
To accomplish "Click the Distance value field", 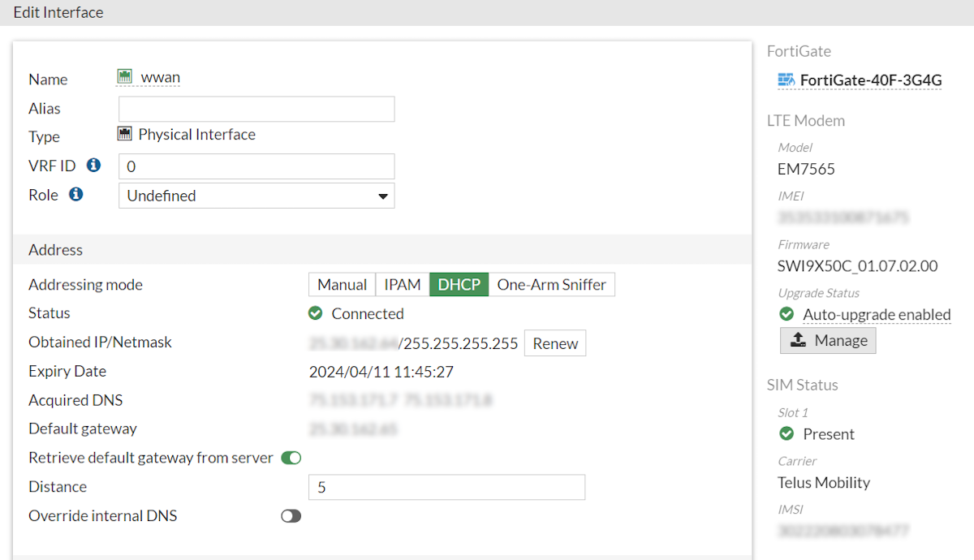I will tap(446, 486).
